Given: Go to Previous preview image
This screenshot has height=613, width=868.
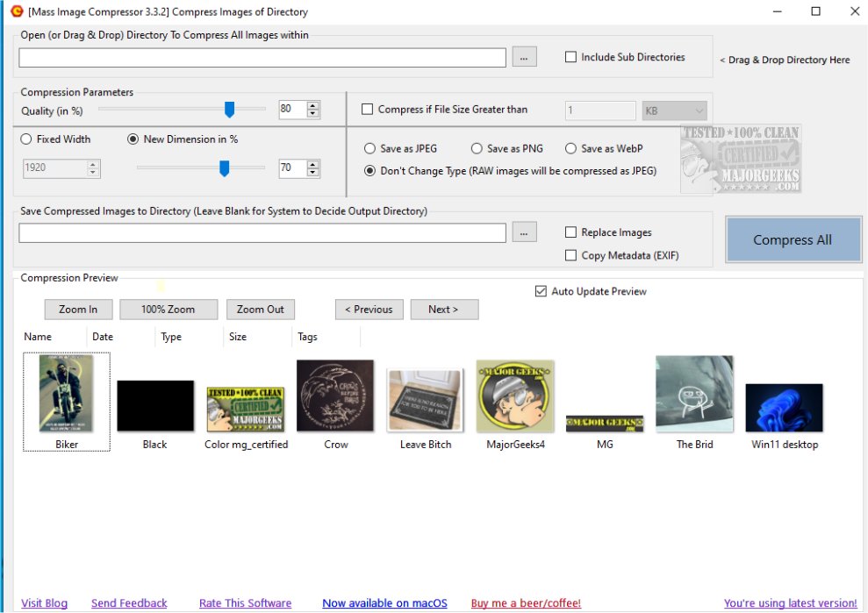Looking at the screenshot, I should click(x=369, y=310).
